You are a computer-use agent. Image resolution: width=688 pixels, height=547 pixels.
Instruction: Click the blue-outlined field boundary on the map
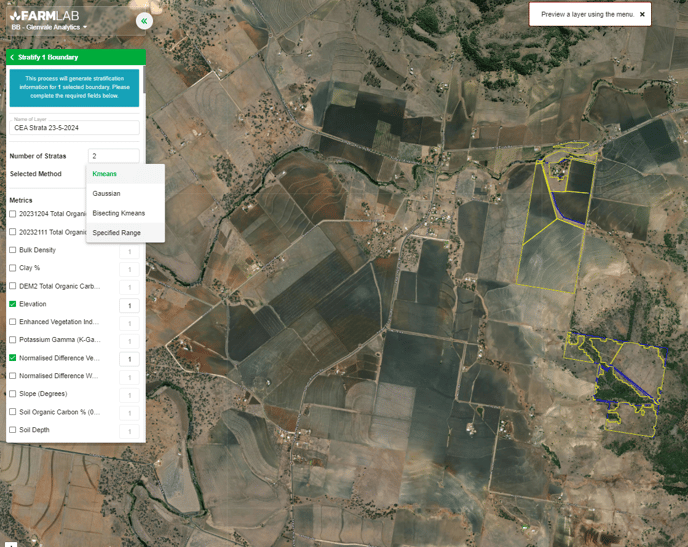coord(573,207)
